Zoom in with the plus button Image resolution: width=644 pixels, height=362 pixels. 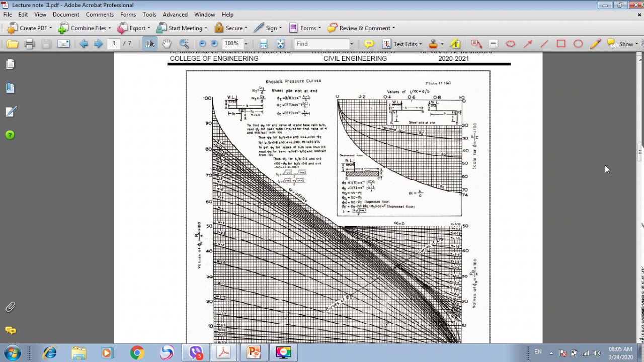214,44
